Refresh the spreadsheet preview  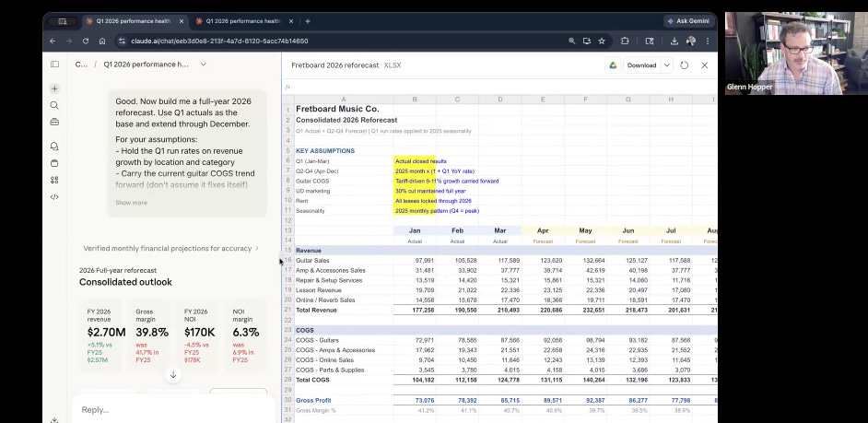(684, 65)
